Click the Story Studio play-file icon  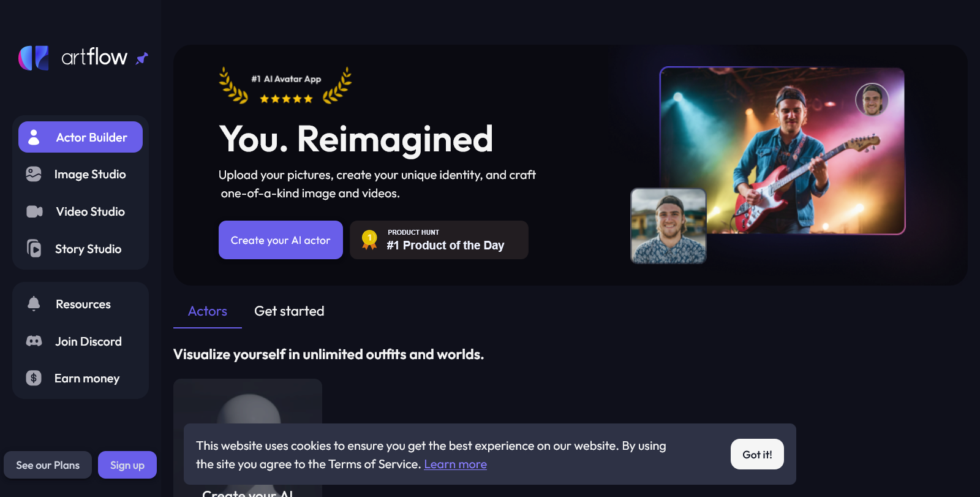pos(34,248)
